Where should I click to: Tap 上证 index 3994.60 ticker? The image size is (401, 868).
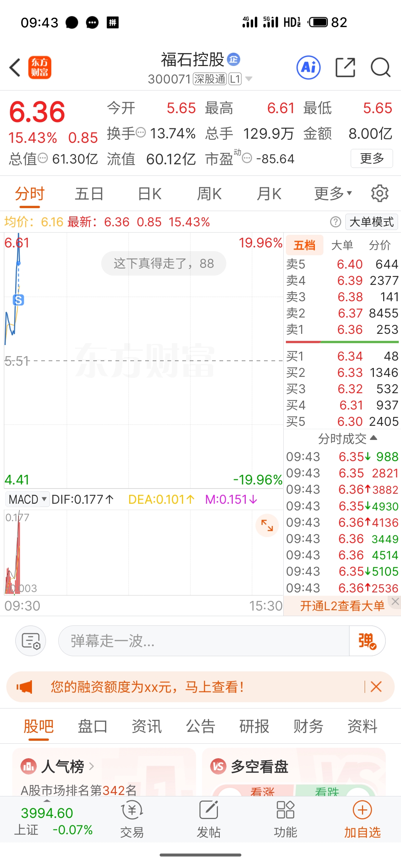click(x=54, y=821)
